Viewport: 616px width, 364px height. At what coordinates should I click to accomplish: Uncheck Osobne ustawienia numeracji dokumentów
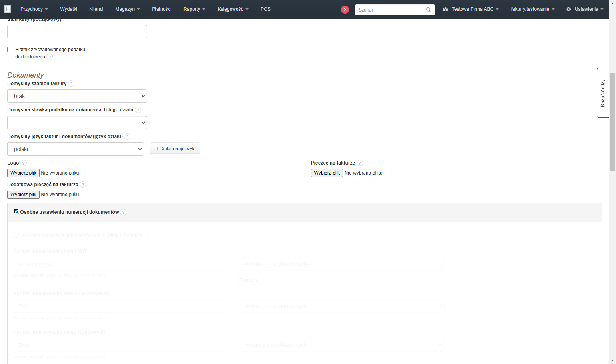pyautogui.click(x=16, y=211)
